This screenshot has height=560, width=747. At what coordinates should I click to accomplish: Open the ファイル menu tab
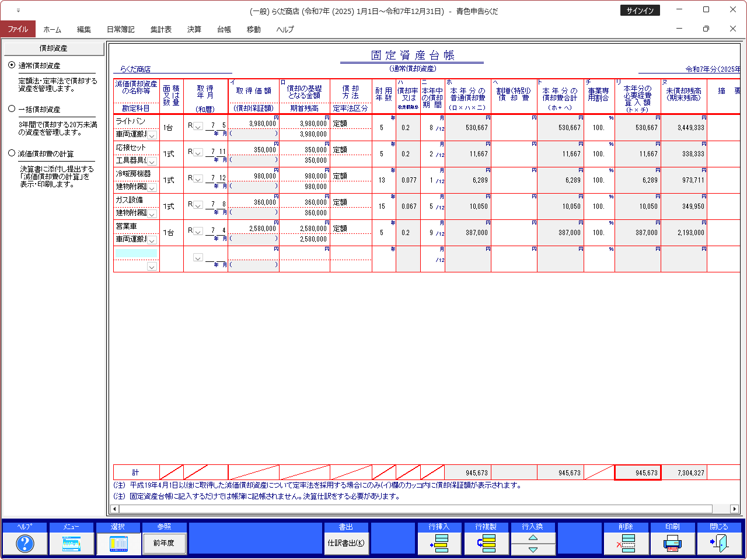18,29
